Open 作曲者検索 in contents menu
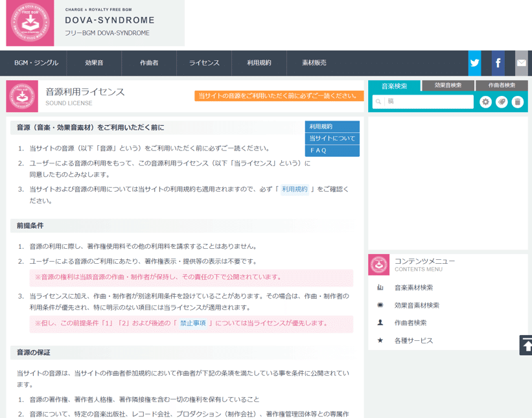 (x=410, y=323)
